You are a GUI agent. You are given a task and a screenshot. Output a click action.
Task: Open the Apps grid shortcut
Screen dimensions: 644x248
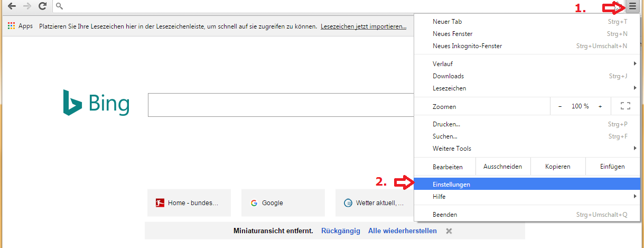click(20, 26)
